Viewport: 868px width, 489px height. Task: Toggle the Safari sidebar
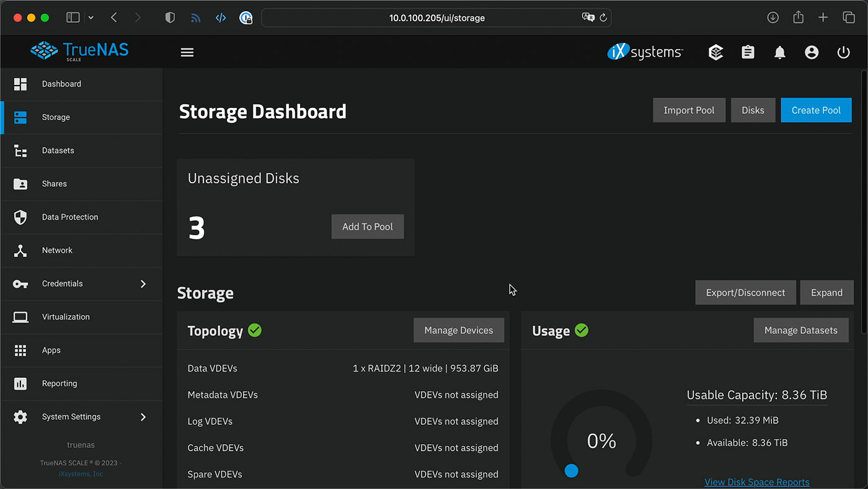[73, 17]
